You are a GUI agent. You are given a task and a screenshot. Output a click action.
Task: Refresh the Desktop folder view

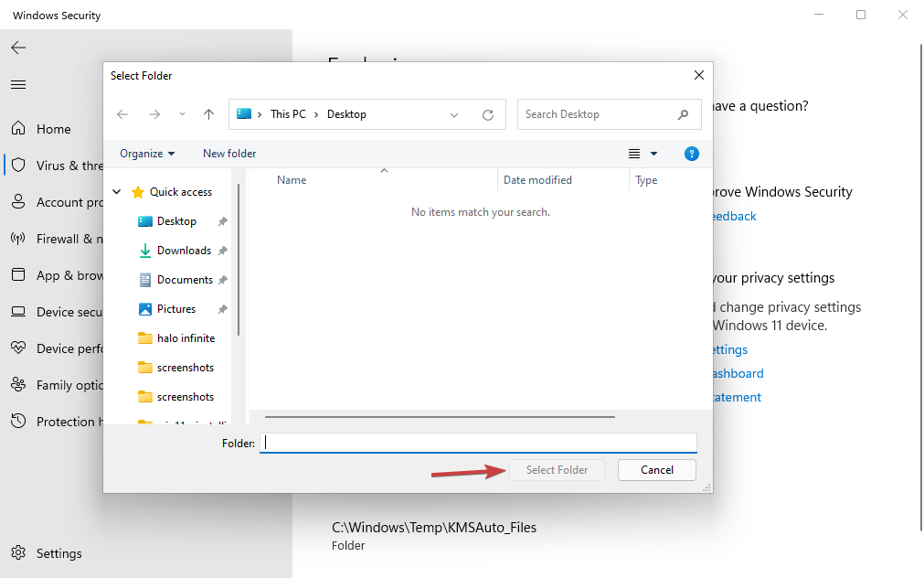click(488, 115)
